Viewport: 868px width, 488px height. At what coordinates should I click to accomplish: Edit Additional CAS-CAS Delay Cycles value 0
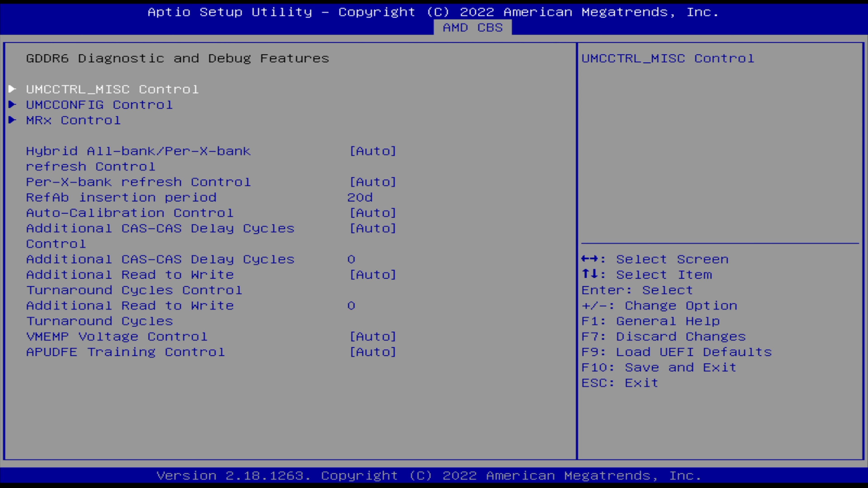(351, 259)
